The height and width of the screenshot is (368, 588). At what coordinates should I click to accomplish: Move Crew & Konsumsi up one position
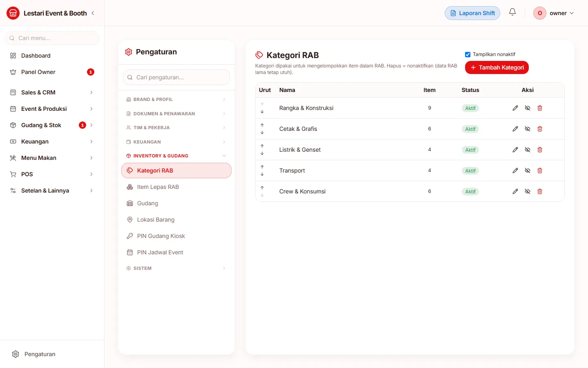click(x=262, y=188)
